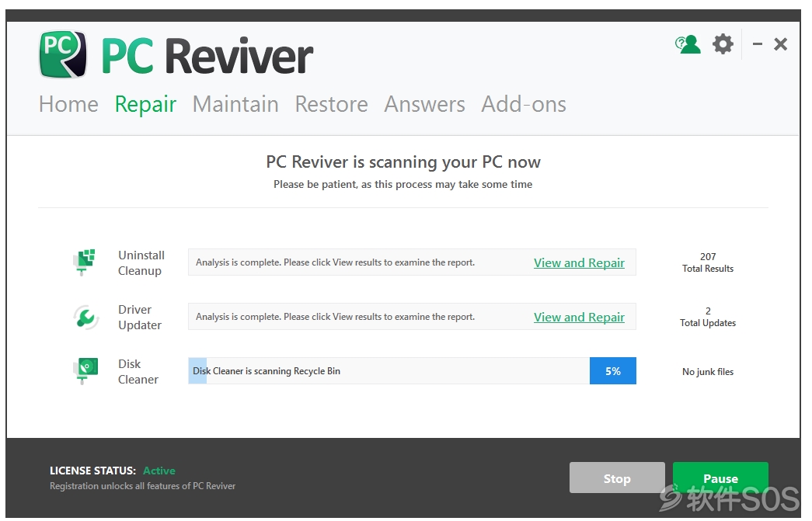Click 'Registration unlocks all features' text
Screen dimensions: 812x521
[x=142, y=486]
